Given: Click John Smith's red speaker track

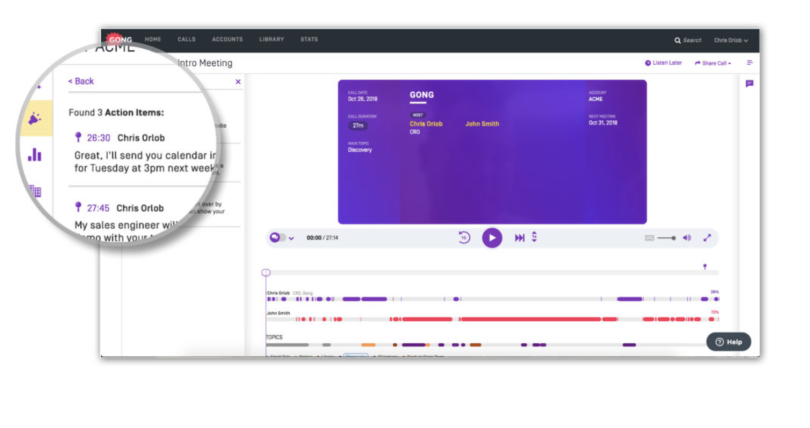Looking at the screenshot, I should tap(492, 319).
